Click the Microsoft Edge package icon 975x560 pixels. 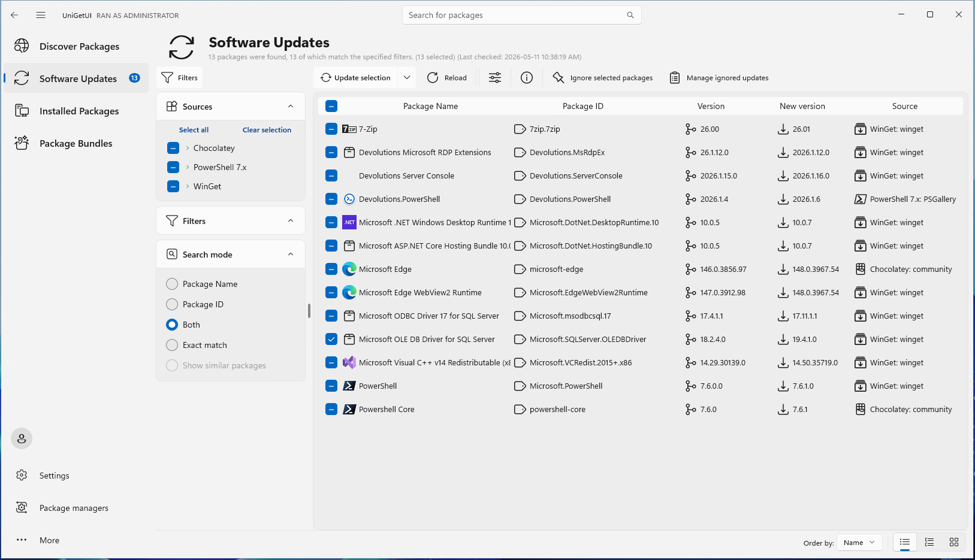tap(349, 269)
